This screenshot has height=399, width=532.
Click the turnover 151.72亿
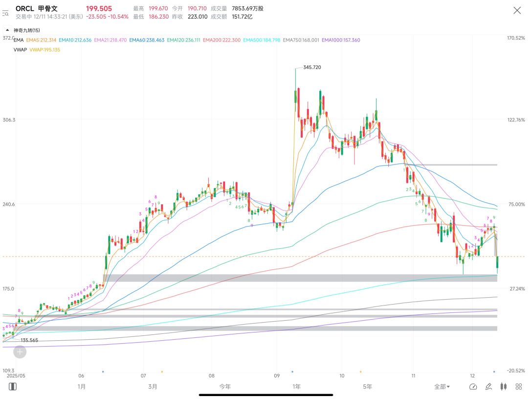click(x=242, y=17)
